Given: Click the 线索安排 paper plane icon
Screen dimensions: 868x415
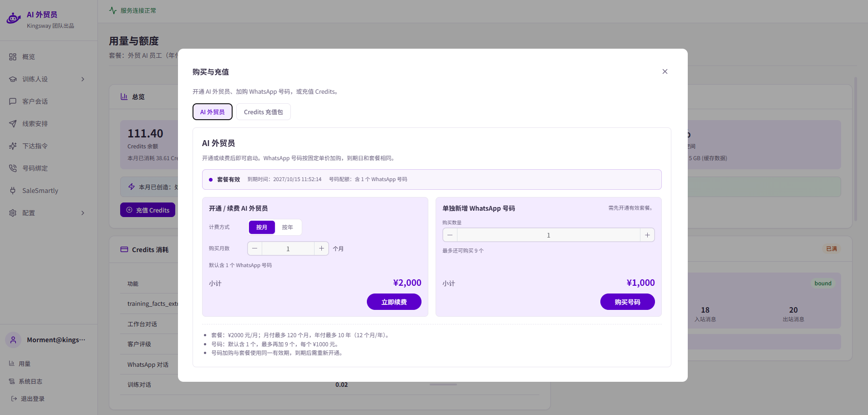Looking at the screenshot, I should tap(13, 124).
